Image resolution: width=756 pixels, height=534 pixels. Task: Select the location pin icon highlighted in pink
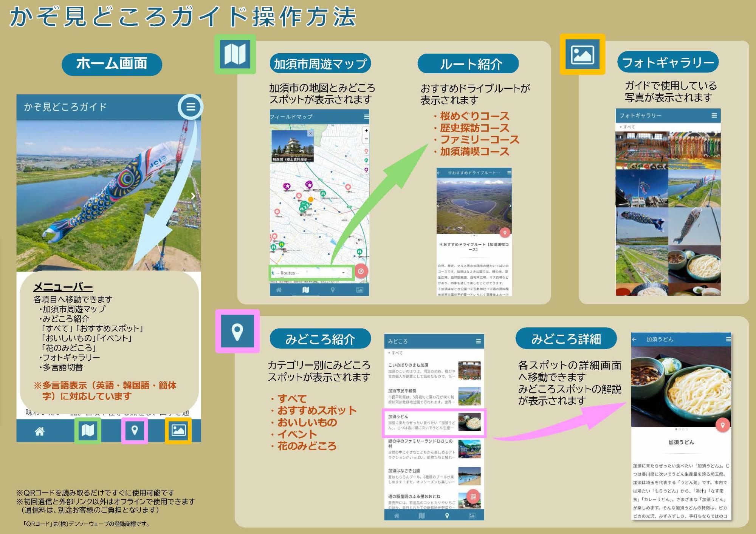point(135,431)
